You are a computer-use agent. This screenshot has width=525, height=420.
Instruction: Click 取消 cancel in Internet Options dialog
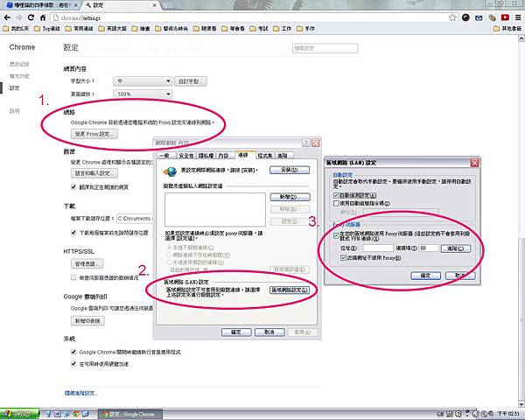coord(269,332)
